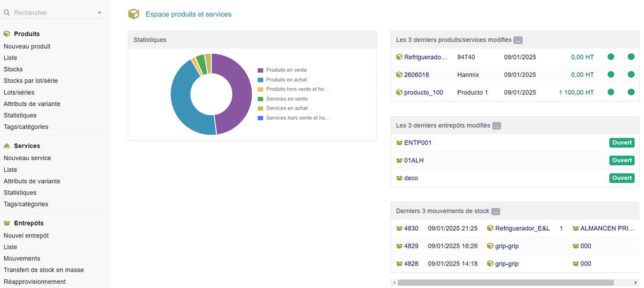The image size is (644, 288).
Task: Click product icon beside Refriguerador_E&L
Action: click(x=490, y=228)
